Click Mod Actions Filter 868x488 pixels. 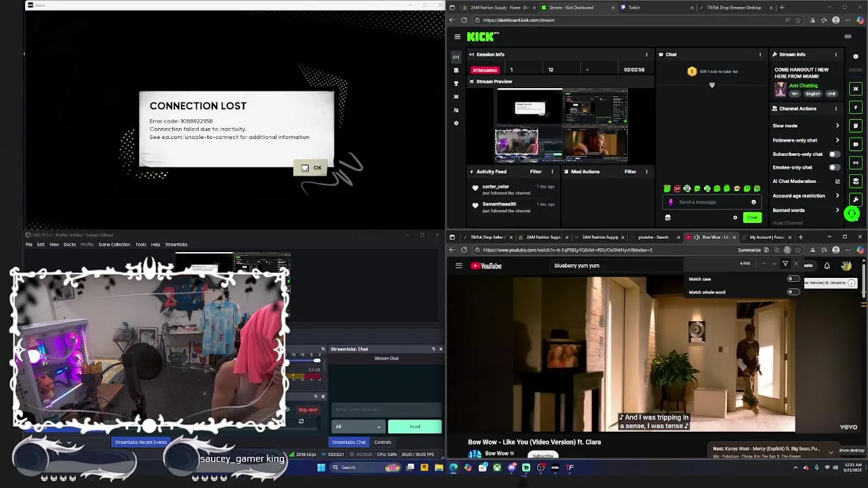630,171
